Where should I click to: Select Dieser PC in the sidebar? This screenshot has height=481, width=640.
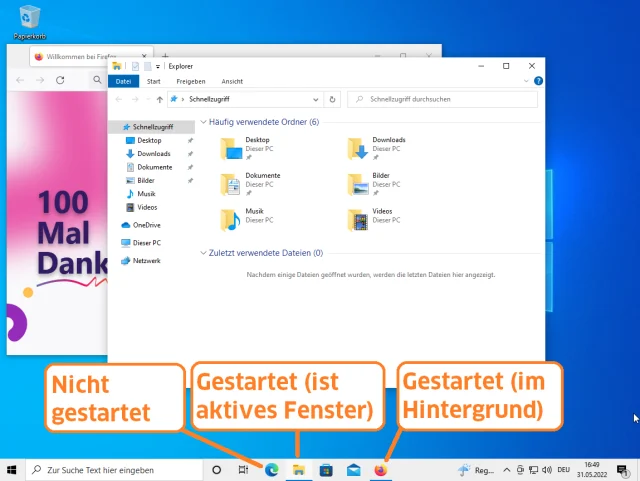click(x=146, y=243)
